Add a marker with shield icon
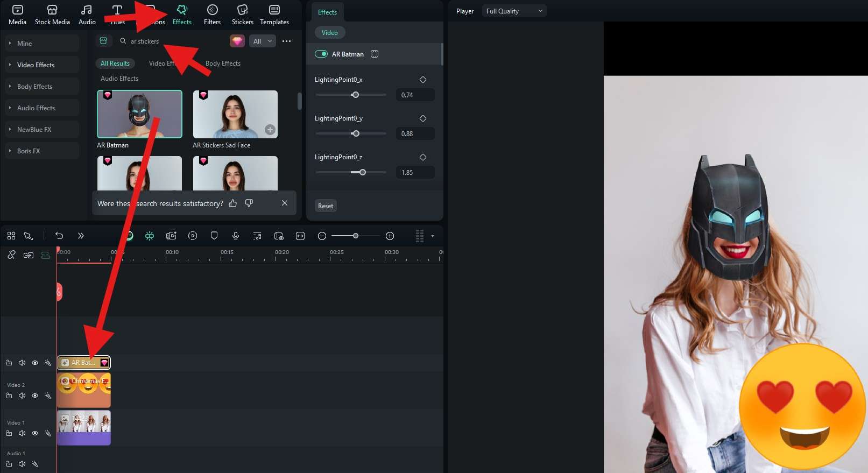Screen dimensions: 868x473 click(214, 236)
